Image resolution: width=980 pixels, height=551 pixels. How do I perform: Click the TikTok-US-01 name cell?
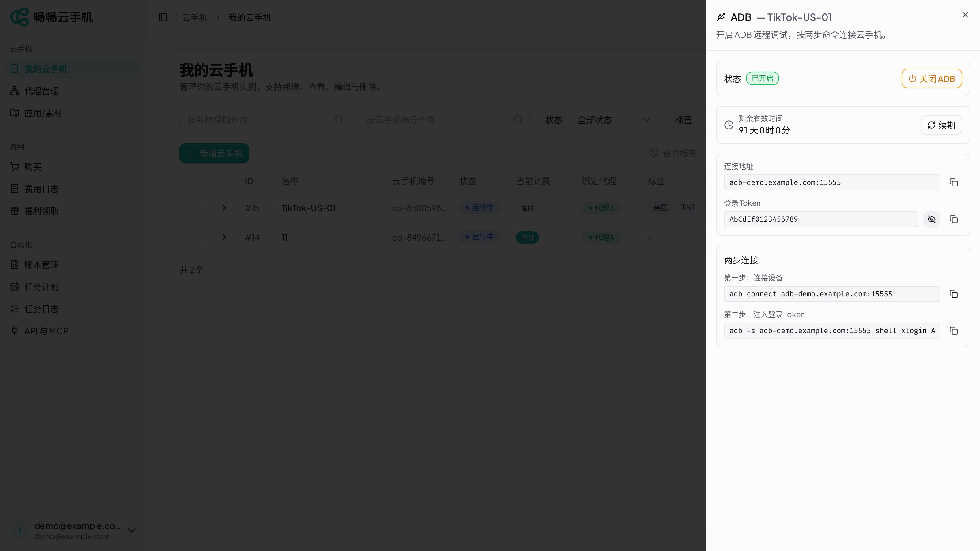click(308, 208)
